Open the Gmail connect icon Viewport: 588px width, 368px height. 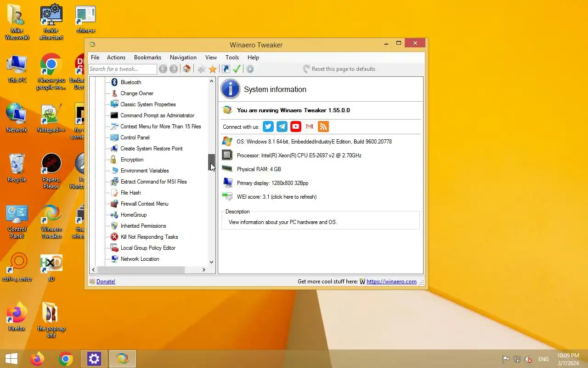pos(310,126)
